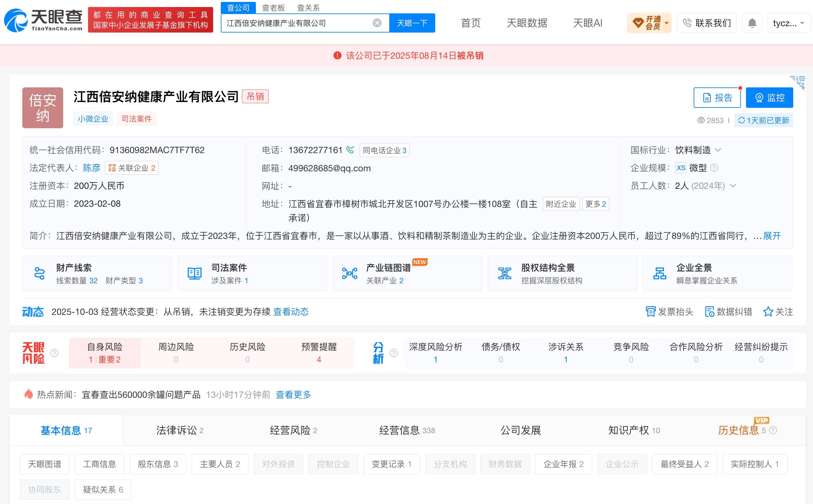Screen dimensions: 813x504
Task: Click the flame icon by 热点新闻
Action: coord(29,394)
